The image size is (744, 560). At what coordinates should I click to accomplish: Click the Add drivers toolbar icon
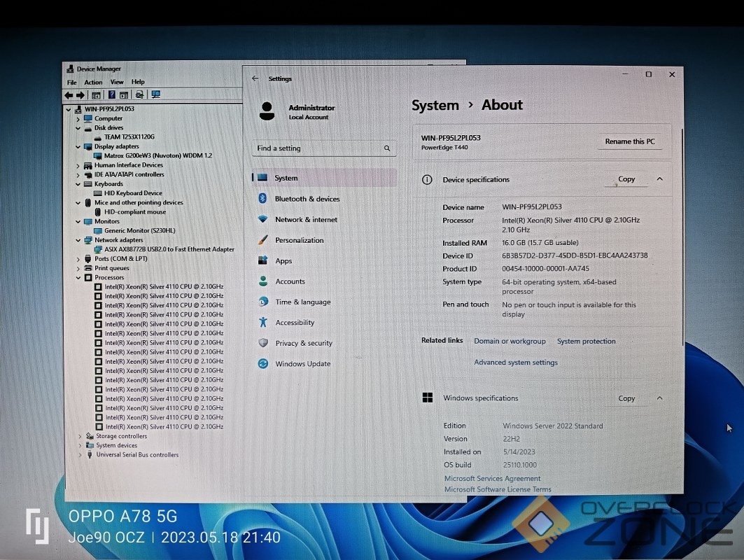pos(139,95)
